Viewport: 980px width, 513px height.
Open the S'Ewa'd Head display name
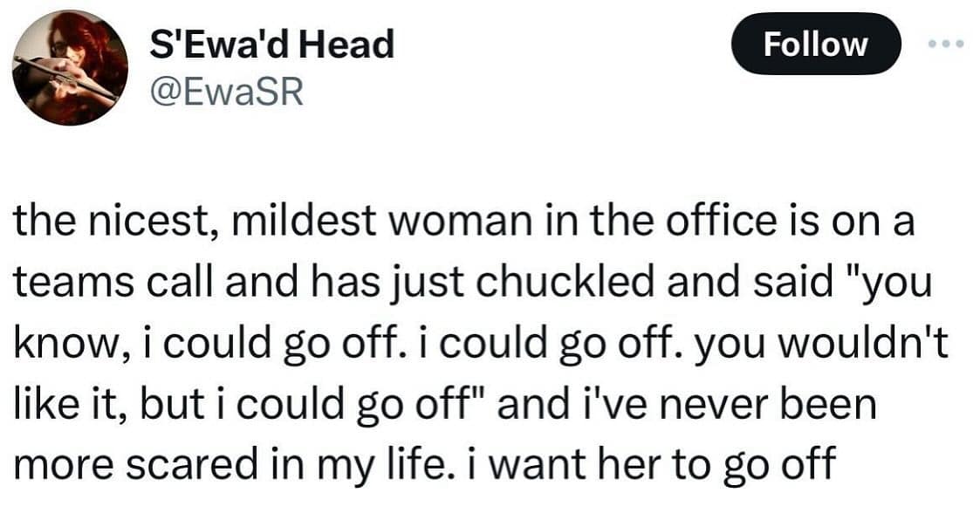pyautogui.click(x=271, y=44)
